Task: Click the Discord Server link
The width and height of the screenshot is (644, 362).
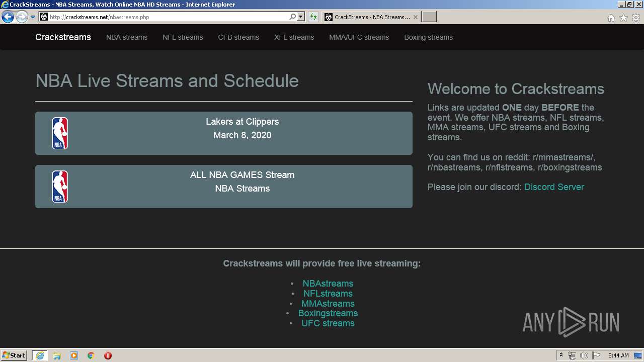Action: [554, 187]
